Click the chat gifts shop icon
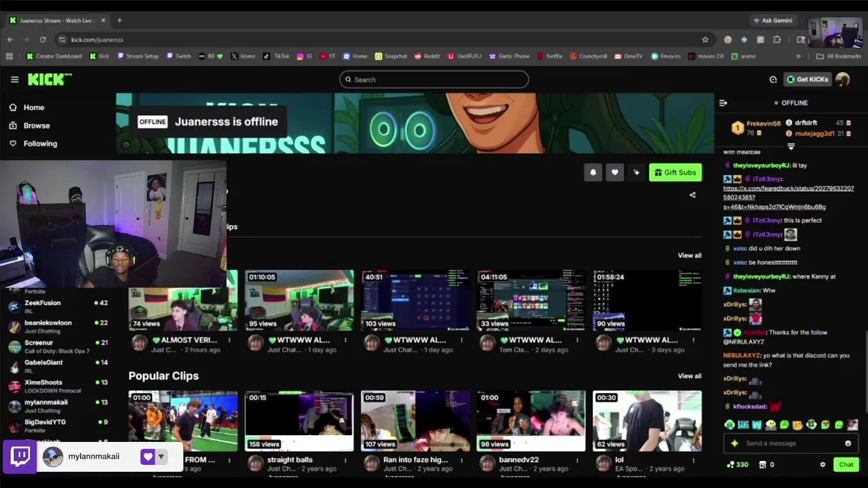The width and height of the screenshot is (868, 488). 762,464
